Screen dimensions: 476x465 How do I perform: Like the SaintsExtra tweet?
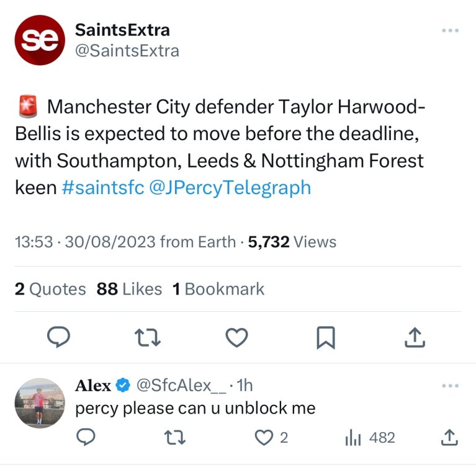click(236, 337)
